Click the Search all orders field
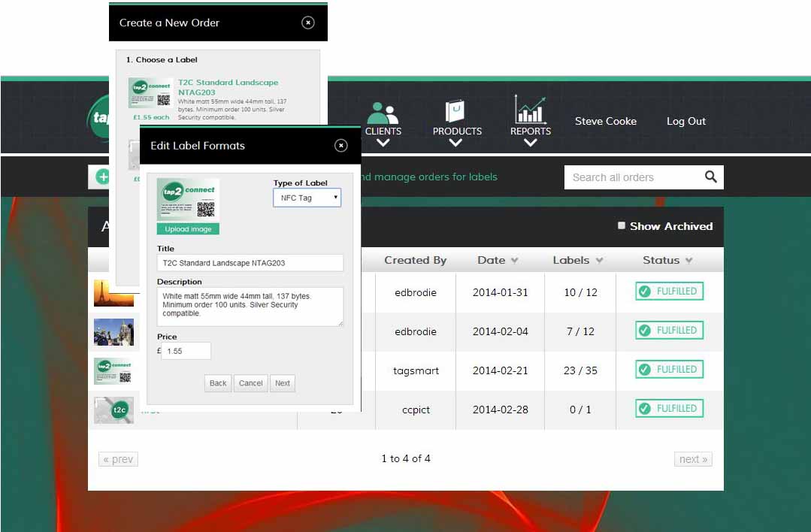Screen dimensions: 811x532 pyautogui.click(x=631, y=177)
